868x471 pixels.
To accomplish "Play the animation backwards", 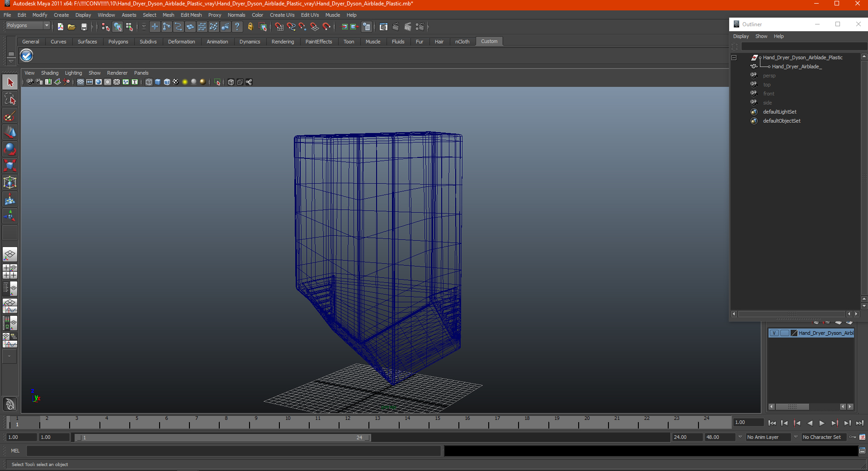I will pos(810,423).
